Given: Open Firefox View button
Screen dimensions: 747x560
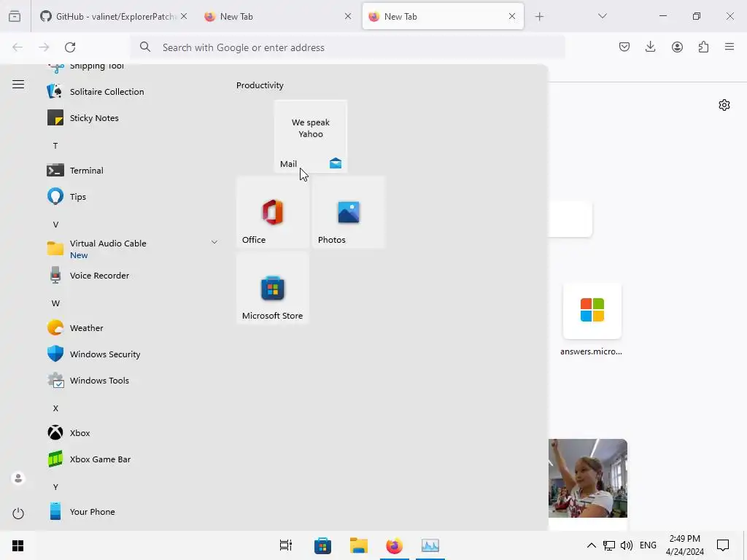Looking at the screenshot, I should [15, 16].
